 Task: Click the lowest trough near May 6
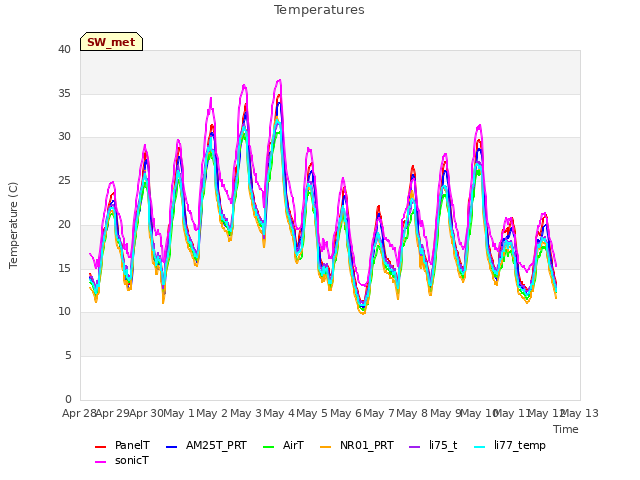(363, 313)
